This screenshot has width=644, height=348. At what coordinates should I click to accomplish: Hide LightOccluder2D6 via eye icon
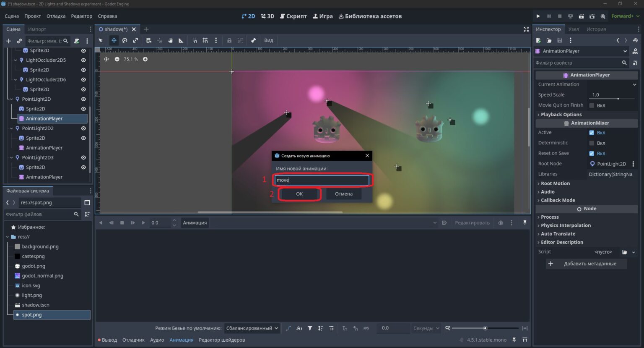click(83, 80)
